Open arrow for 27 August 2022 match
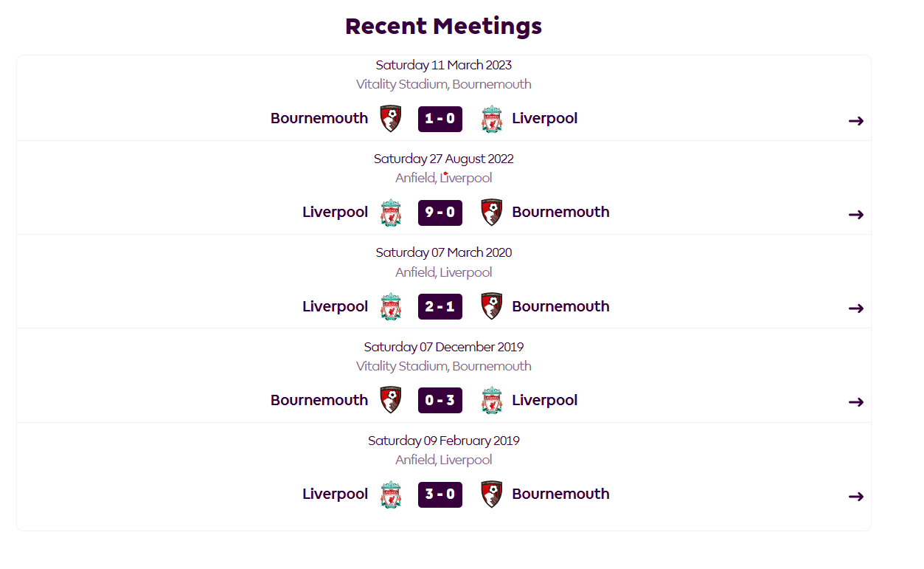The image size is (924, 569). click(855, 215)
